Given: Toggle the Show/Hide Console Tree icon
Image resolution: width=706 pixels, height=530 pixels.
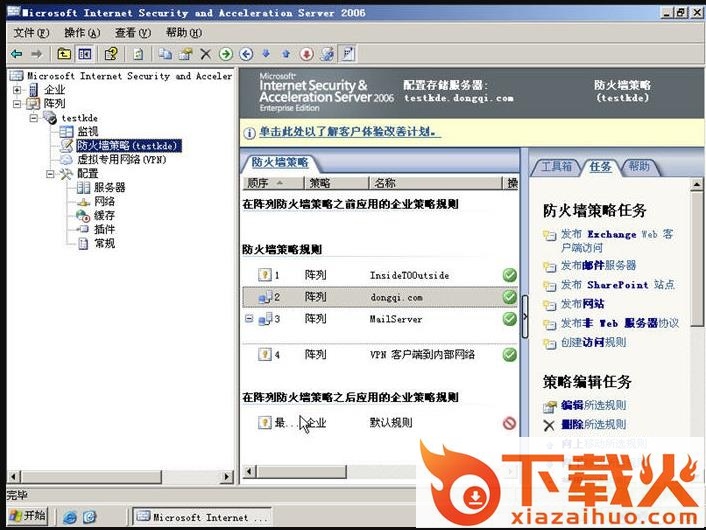Looking at the screenshot, I should click(x=85, y=54).
